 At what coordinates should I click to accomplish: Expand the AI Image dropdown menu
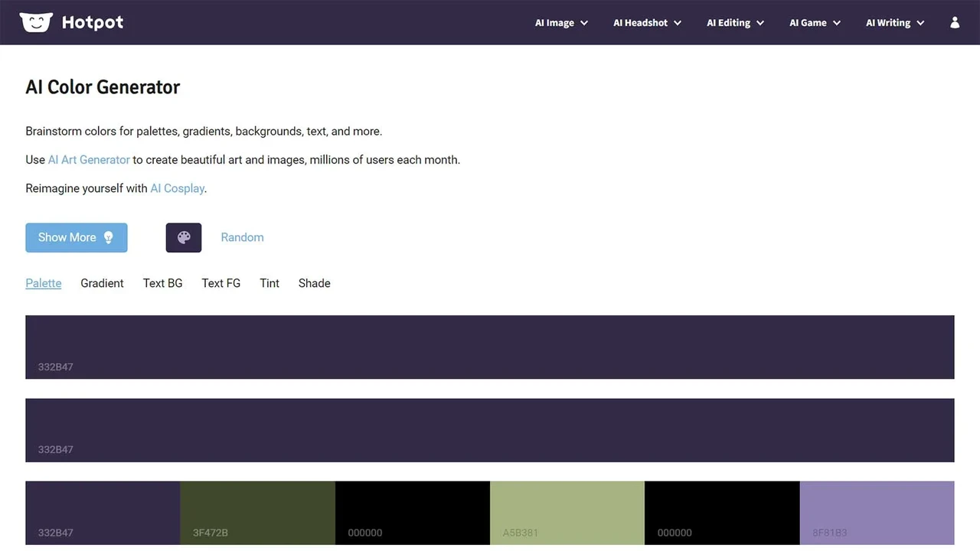click(x=561, y=23)
